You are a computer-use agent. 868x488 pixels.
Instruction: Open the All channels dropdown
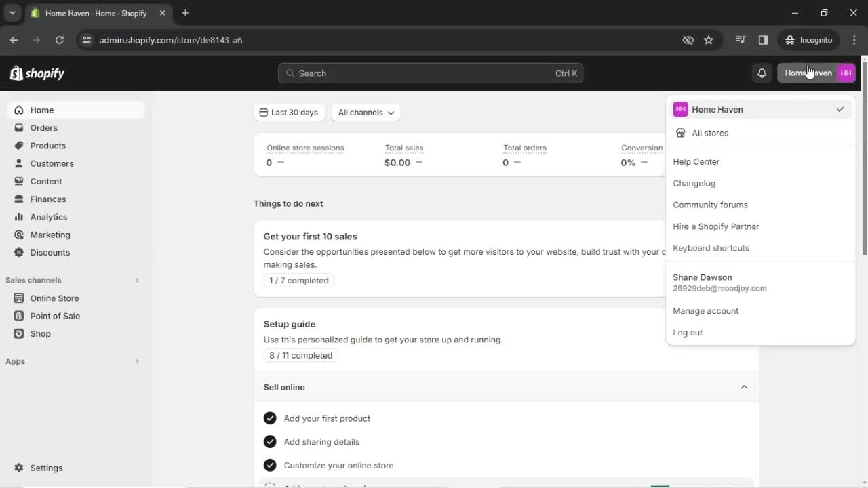[x=366, y=113]
